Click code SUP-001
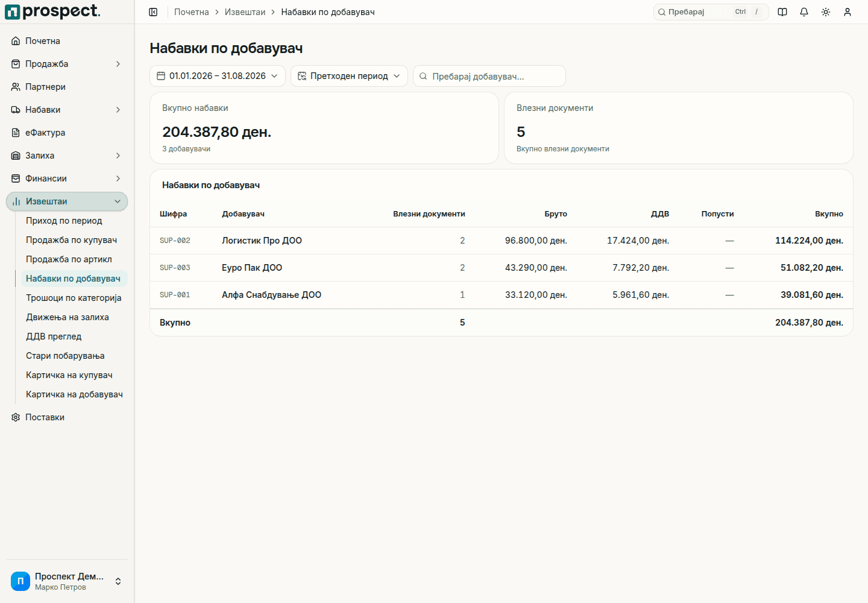Viewport: 868px width, 603px height. tap(175, 295)
